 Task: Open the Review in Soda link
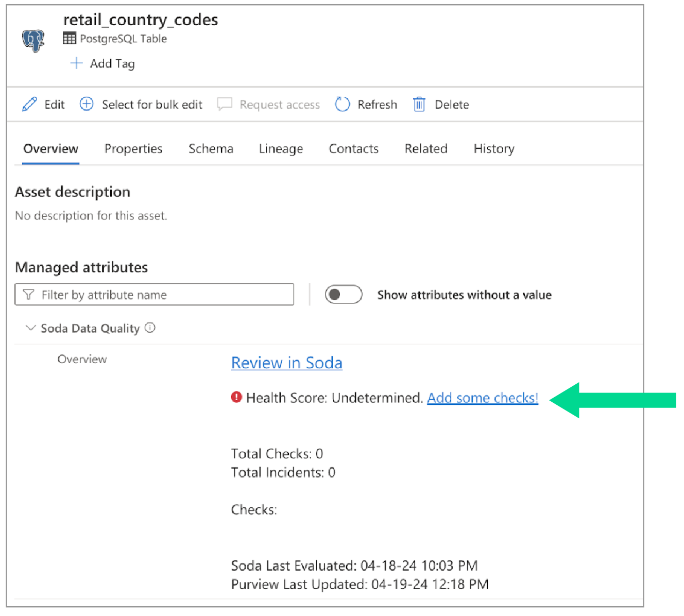pos(286,363)
